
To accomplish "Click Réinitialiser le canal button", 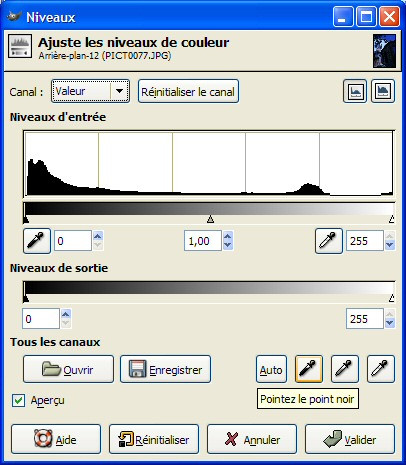I will coord(188,91).
